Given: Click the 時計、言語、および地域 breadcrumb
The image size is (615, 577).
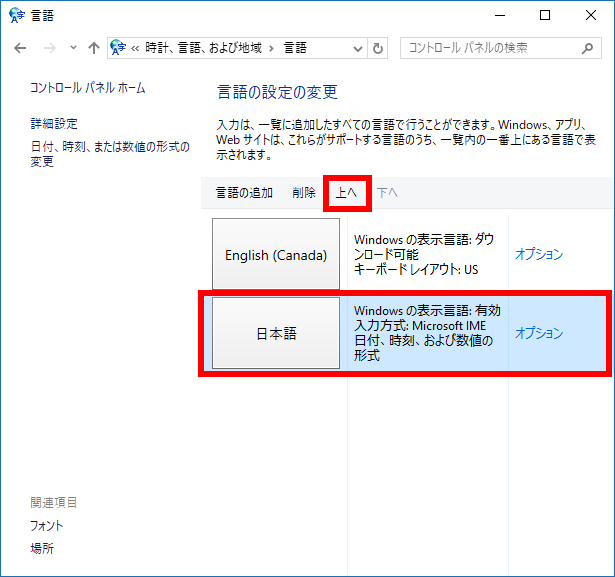Looking at the screenshot, I should tap(203, 48).
